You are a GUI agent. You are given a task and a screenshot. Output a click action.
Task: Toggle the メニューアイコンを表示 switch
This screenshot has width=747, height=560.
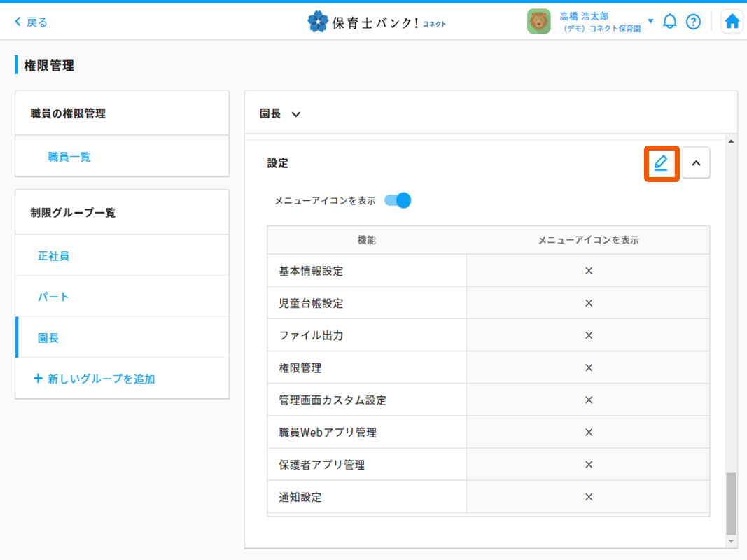398,201
